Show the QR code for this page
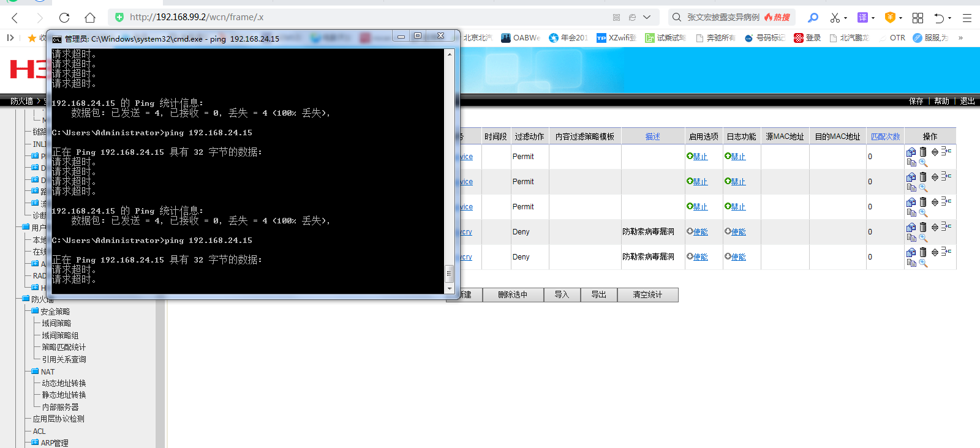 point(616,17)
